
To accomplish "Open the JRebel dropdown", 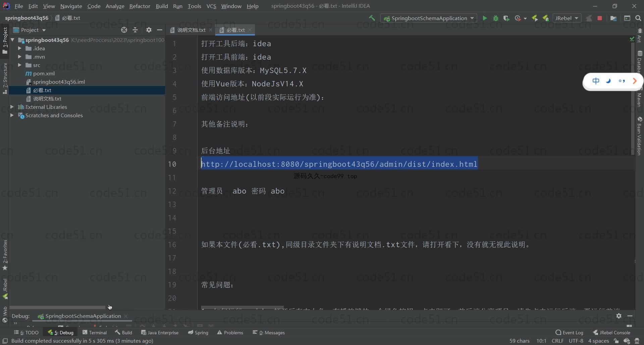I will (x=567, y=18).
